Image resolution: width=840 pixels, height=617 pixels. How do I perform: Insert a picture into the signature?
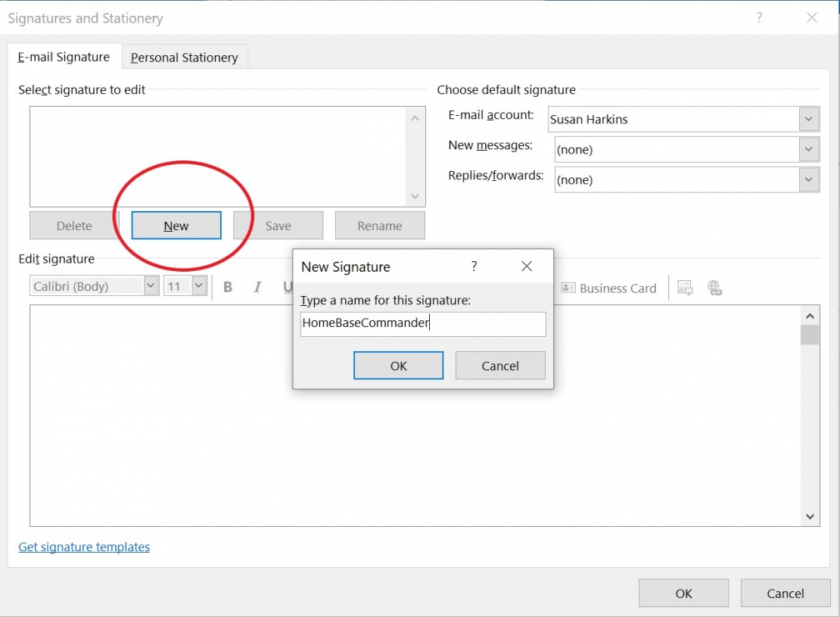(x=684, y=288)
